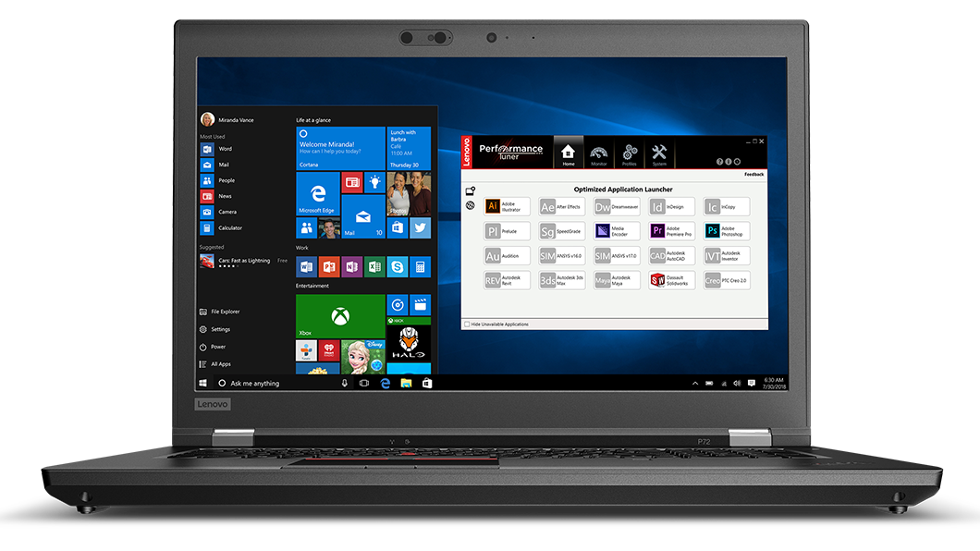Open the Power options menu
Viewport: 980px width, 551px height.
click(x=217, y=347)
